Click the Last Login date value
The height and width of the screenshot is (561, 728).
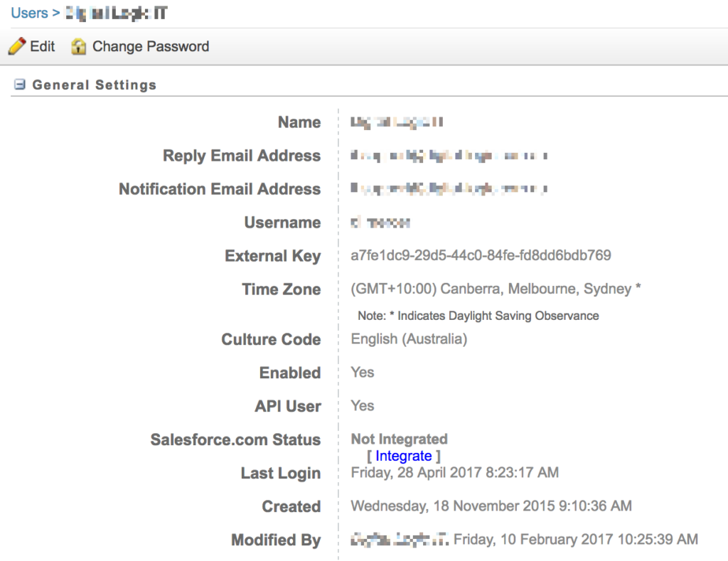[x=454, y=472]
